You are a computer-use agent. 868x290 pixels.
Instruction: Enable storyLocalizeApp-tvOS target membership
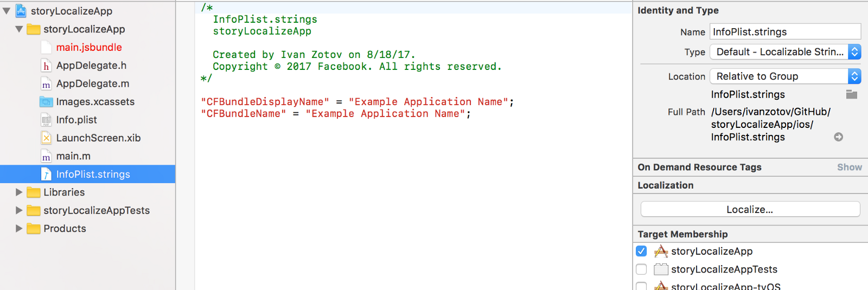click(641, 286)
